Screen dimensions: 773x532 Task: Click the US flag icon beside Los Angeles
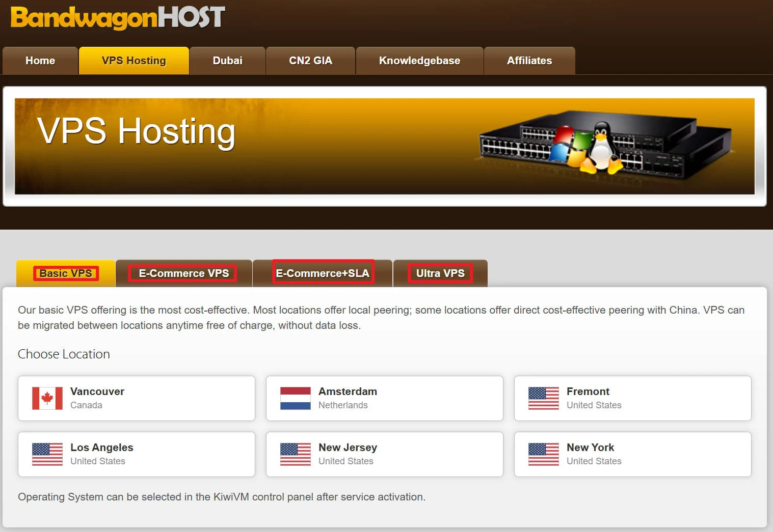(x=47, y=454)
